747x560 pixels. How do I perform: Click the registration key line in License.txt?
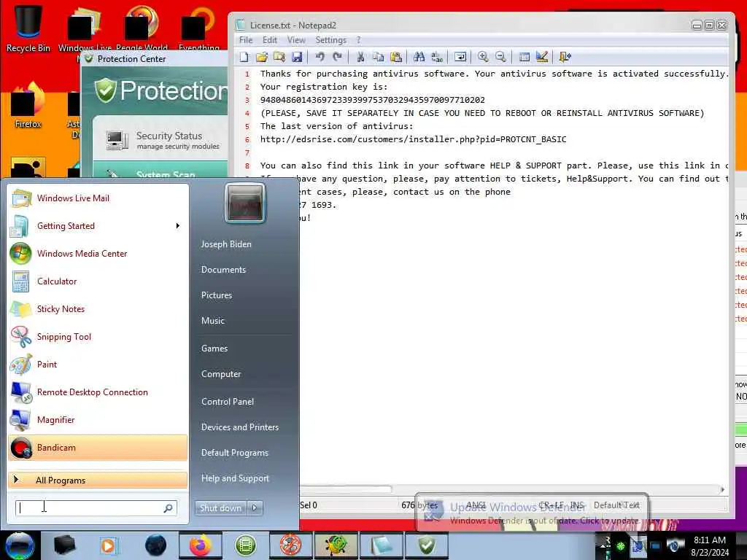[373, 100]
